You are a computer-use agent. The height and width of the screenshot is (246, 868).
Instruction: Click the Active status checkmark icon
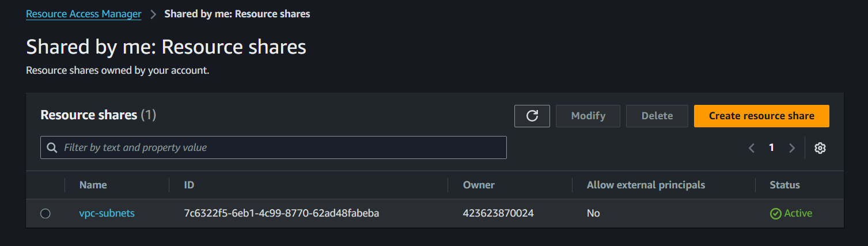pyautogui.click(x=775, y=214)
